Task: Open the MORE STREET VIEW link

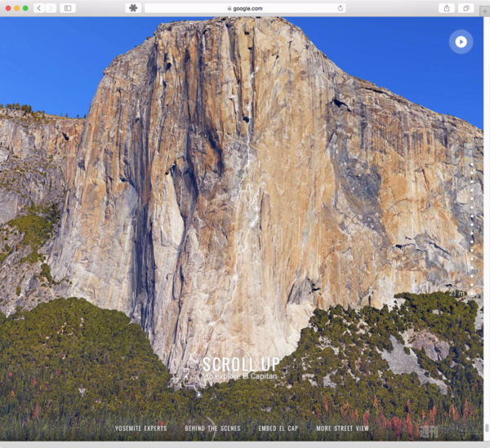Action: pos(342,428)
